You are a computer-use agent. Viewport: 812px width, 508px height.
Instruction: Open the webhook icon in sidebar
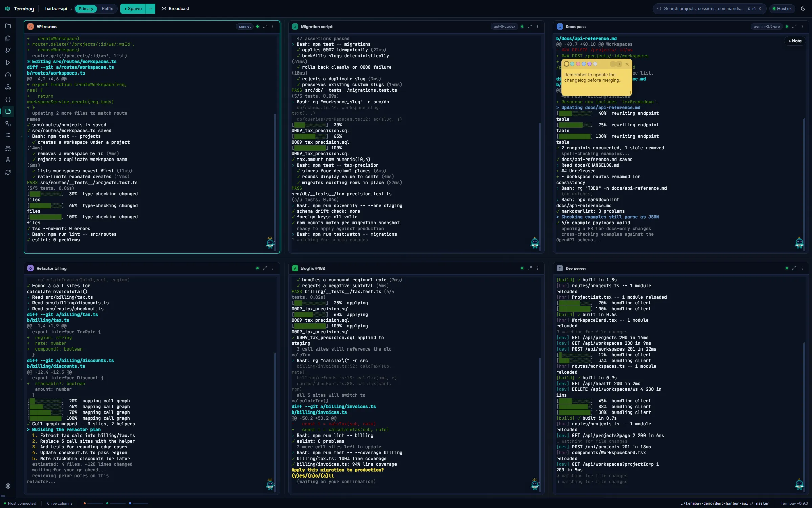(x=8, y=87)
